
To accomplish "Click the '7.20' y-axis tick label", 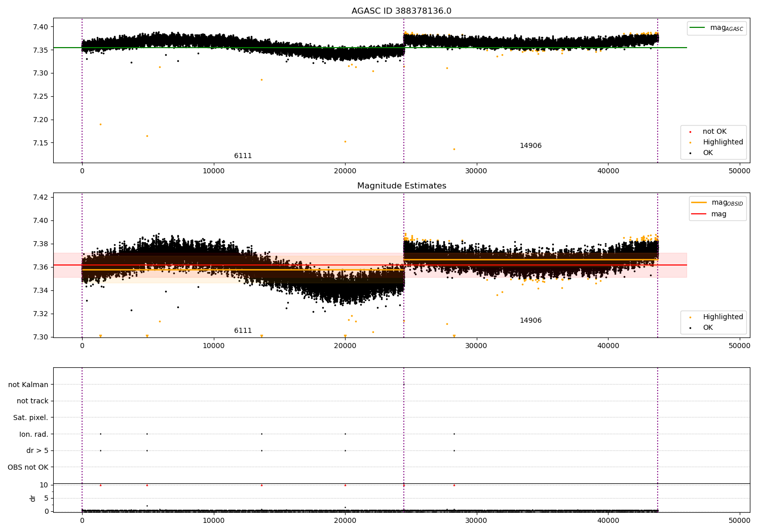I will pyautogui.click(x=41, y=120).
